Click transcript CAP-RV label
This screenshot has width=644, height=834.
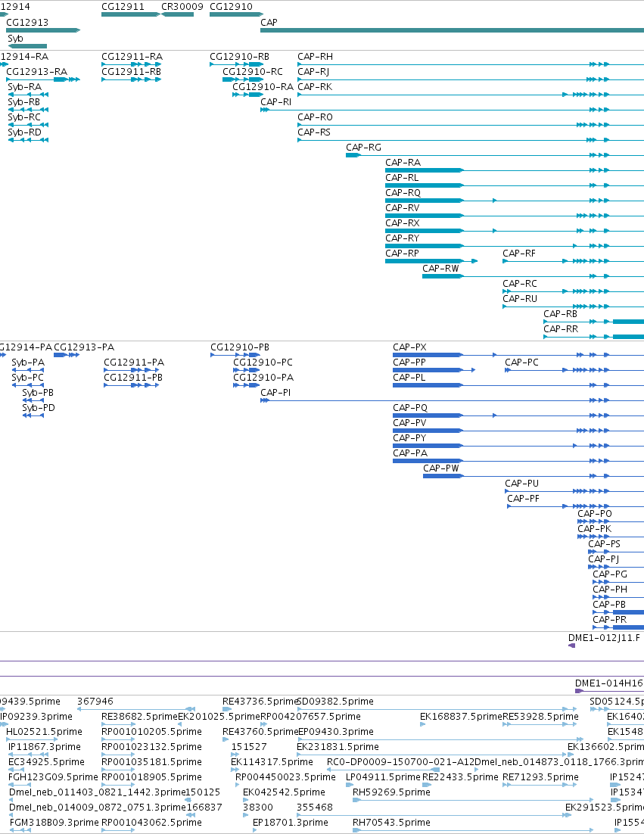(402, 208)
